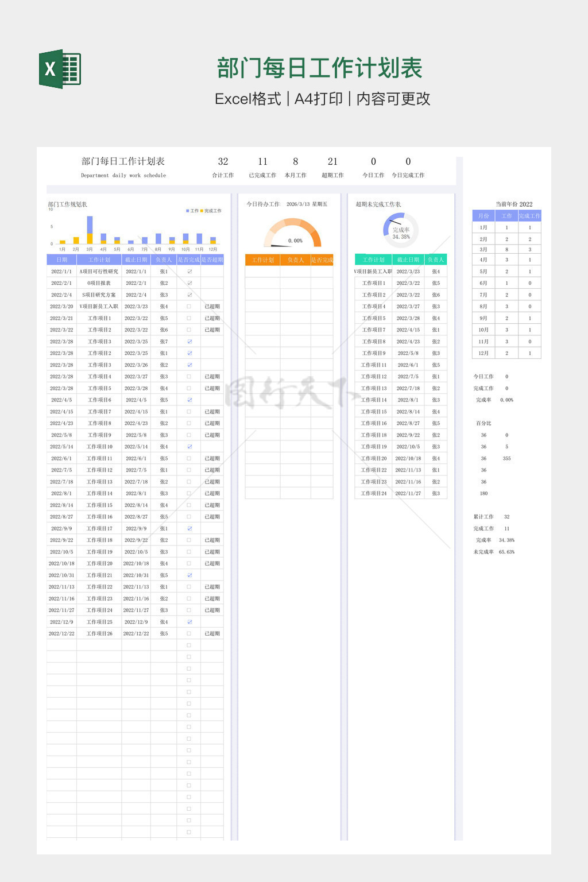
Task: Click the yellow 完成工作 legend marker
Action: point(202,211)
